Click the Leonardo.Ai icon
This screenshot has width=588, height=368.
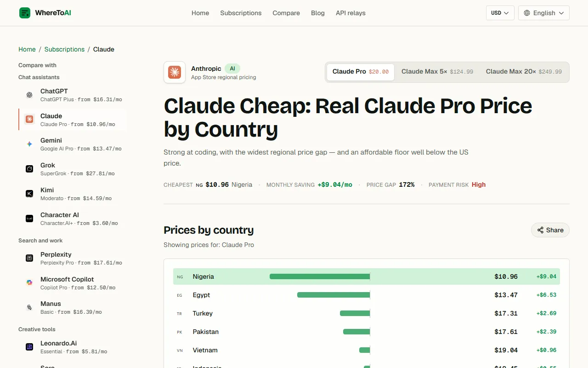tap(29, 347)
